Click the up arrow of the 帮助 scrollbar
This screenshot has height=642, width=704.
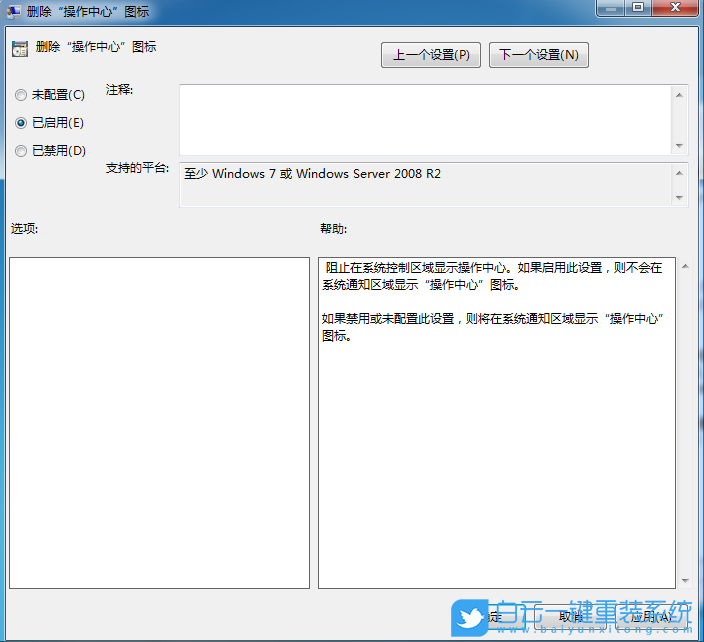[685, 267]
